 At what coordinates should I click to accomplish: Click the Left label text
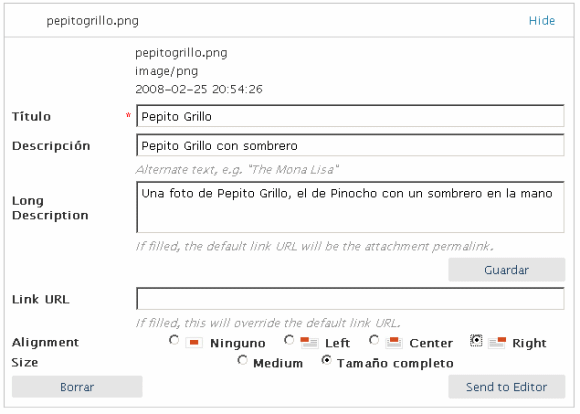click(337, 343)
